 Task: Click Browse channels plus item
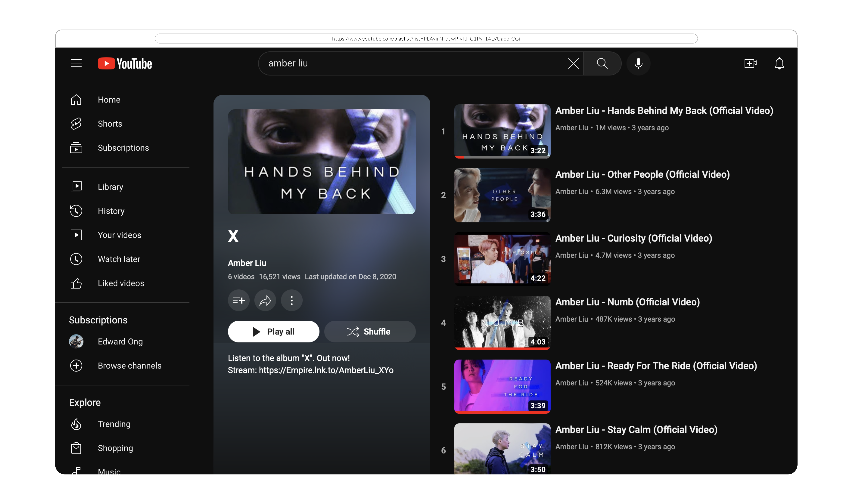(x=129, y=366)
